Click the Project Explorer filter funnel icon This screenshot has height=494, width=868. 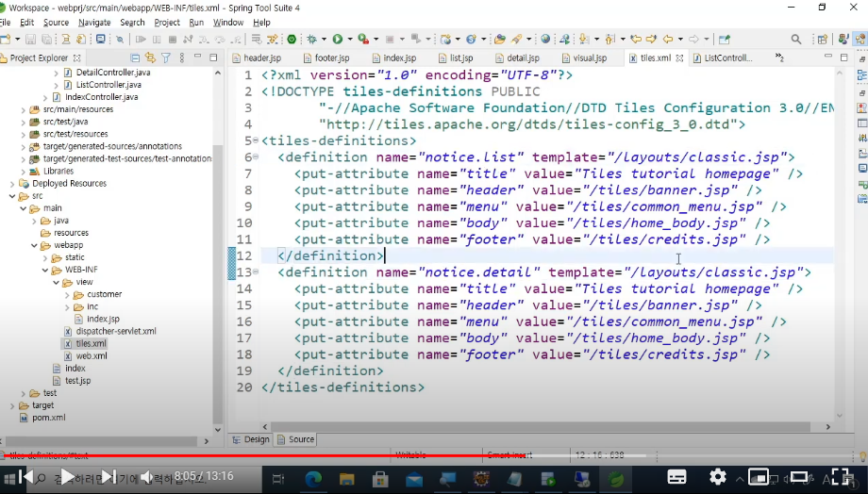[165, 58]
